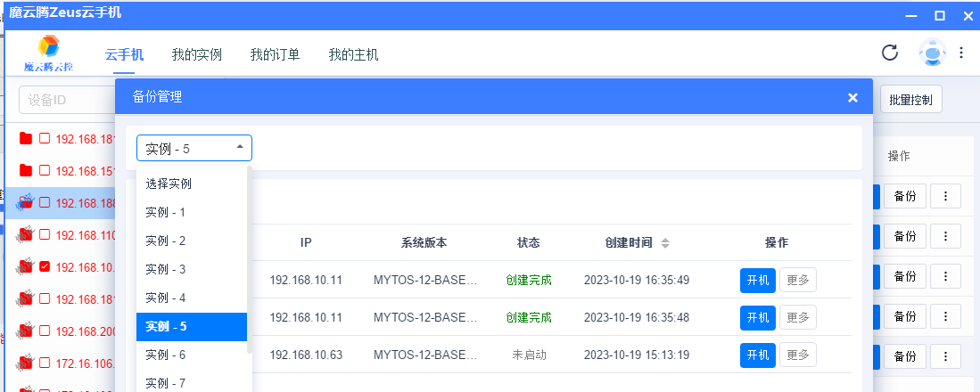Collapse the 实例 - 5 dropdown selector
Screen dimensions: 980x392
click(194, 148)
